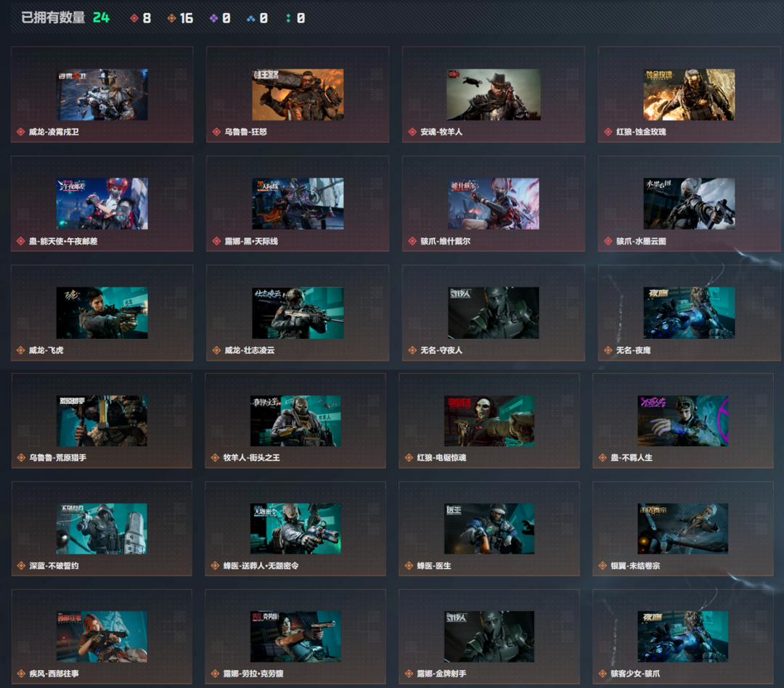
Task: Click the green rarity icon showing 0
Action: [x=288, y=18]
